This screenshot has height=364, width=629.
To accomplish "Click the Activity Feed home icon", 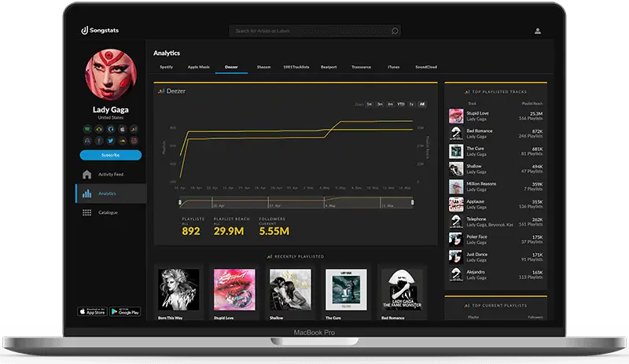I will coord(87,175).
